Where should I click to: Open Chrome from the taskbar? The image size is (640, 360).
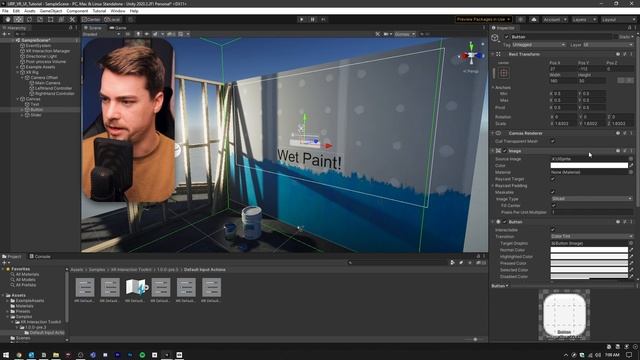pos(19,355)
